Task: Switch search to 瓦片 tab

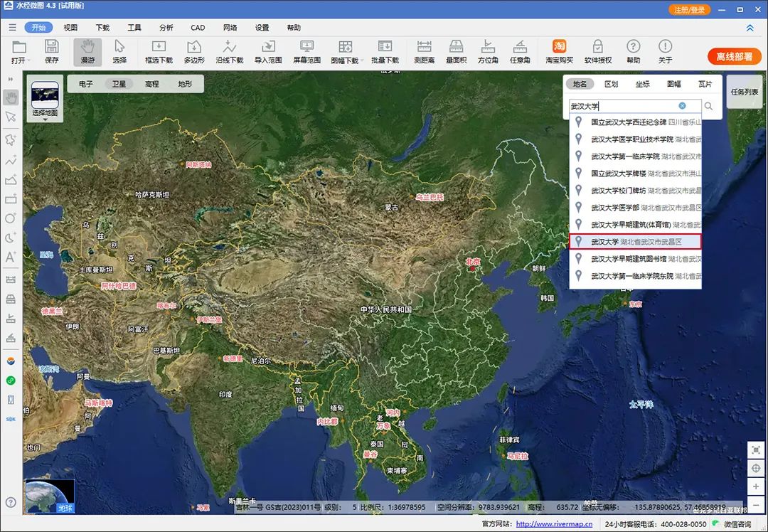Action: (x=705, y=84)
